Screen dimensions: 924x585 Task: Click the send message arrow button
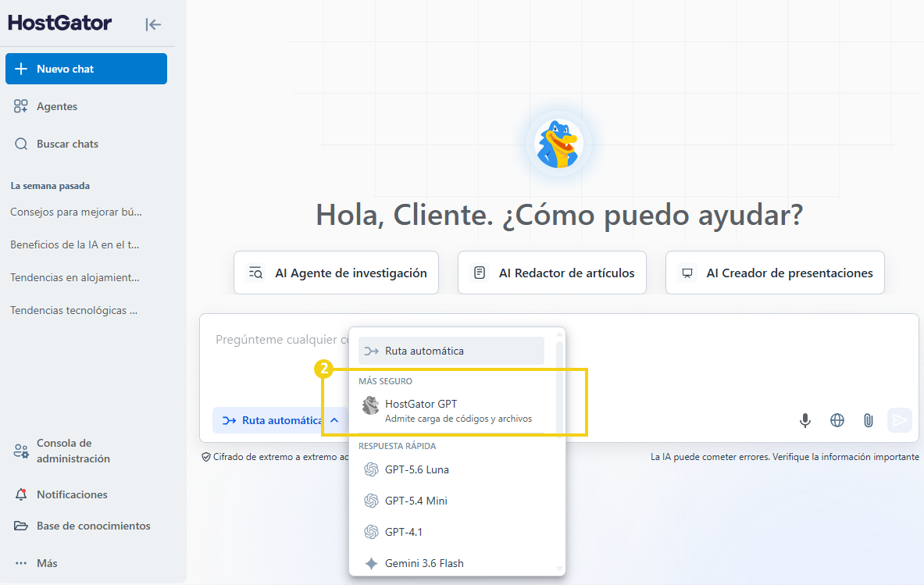coord(899,420)
